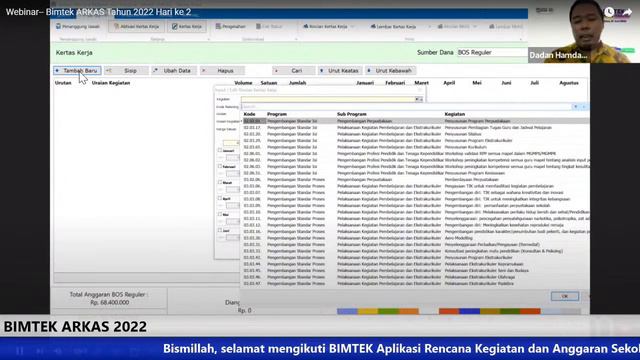The image size is (640, 360).
Task: Click Urut Keatas to move row up
Action: [340, 71]
